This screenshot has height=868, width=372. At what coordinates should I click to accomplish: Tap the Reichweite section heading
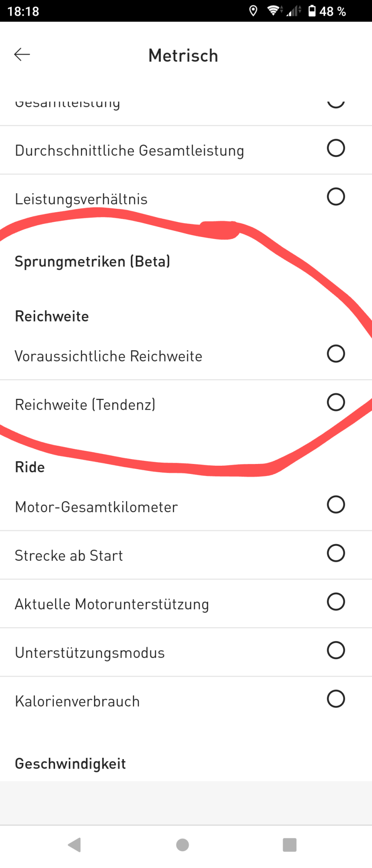[x=52, y=316]
